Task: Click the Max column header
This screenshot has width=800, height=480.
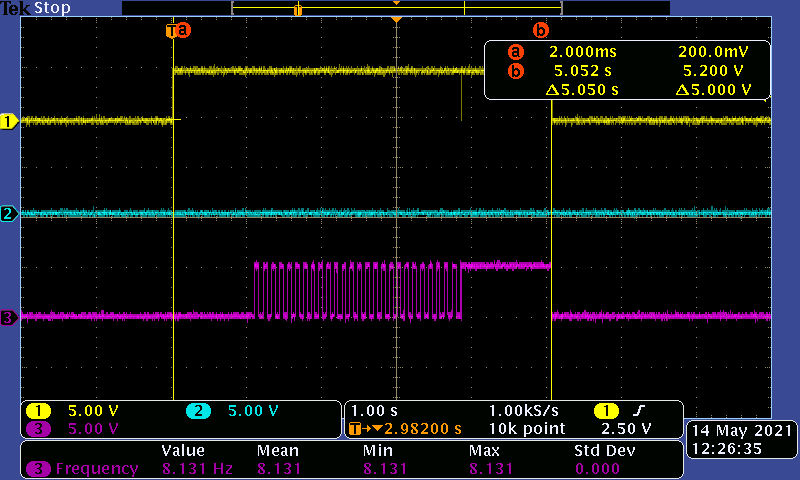Action: pyautogui.click(x=484, y=451)
